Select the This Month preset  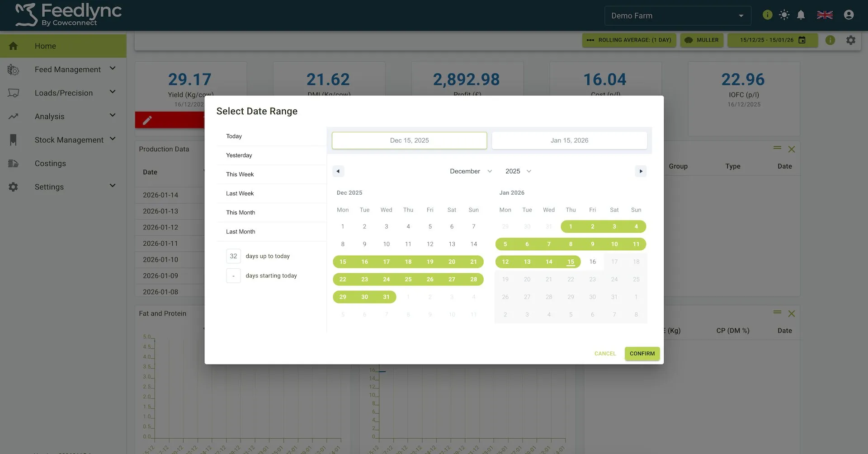tap(271, 212)
